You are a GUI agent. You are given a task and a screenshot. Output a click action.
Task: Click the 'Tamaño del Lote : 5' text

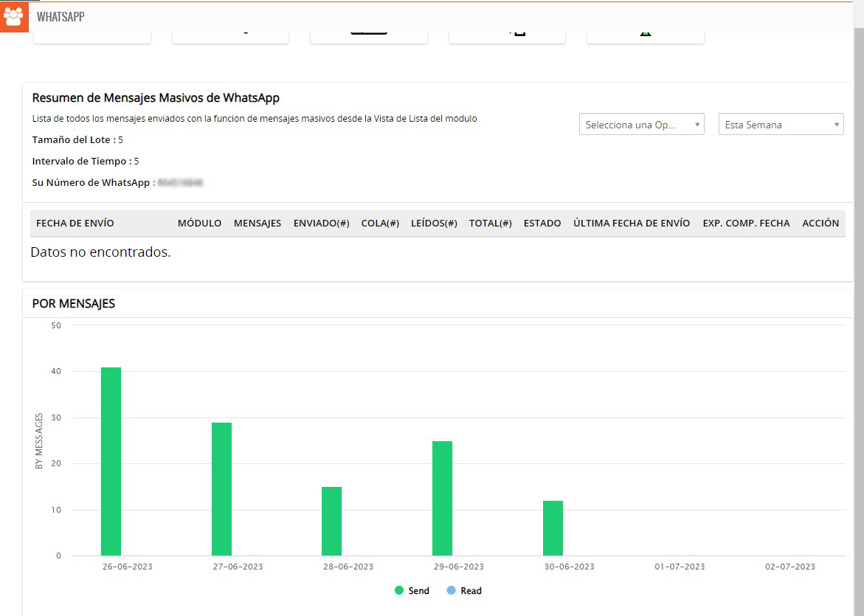coord(77,140)
